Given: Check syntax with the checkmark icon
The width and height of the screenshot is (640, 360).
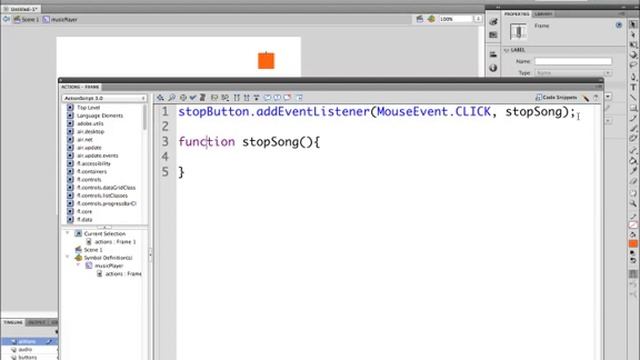Looking at the screenshot, I should (x=193, y=98).
